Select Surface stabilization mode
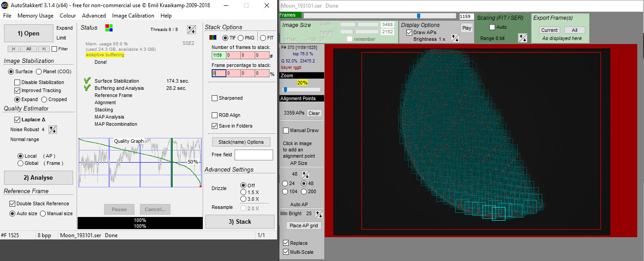 (x=11, y=71)
